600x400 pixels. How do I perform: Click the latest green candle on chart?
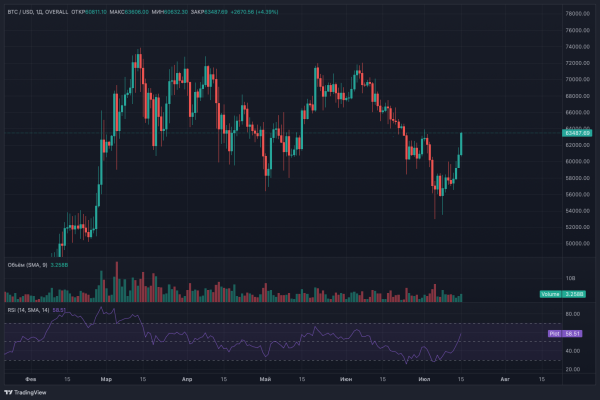pyautogui.click(x=461, y=143)
